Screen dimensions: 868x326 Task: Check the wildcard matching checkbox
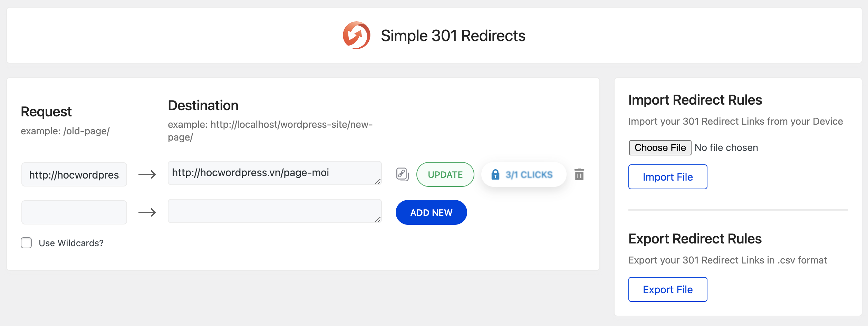click(x=26, y=243)
